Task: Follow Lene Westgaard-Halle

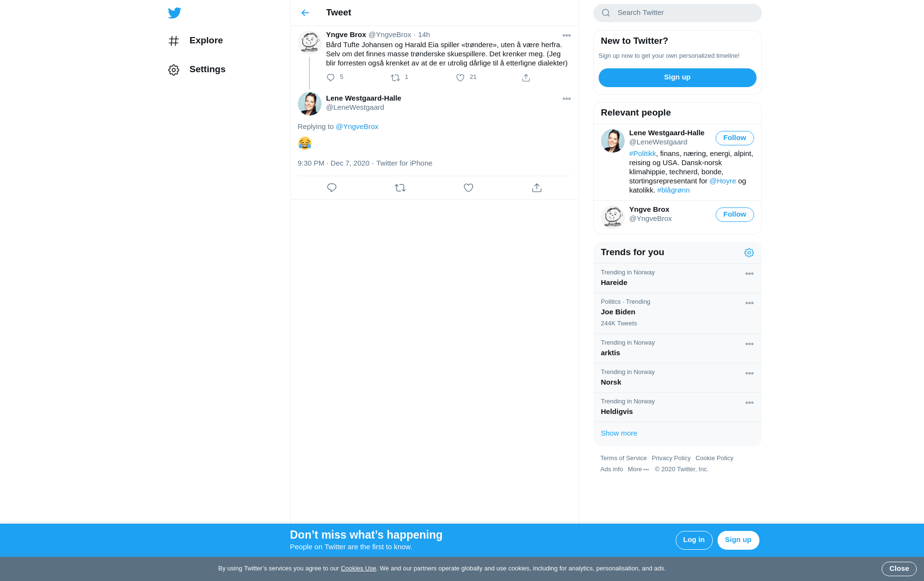Action: point(734,138)
